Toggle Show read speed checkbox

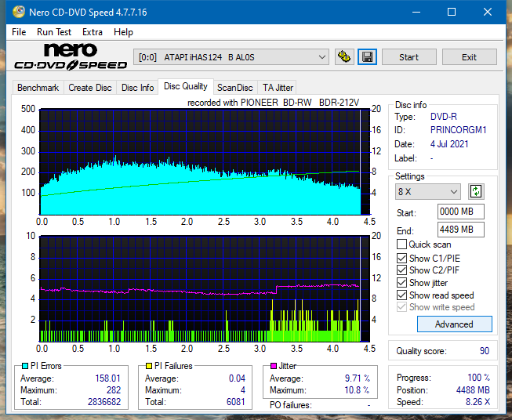[401, 295]
